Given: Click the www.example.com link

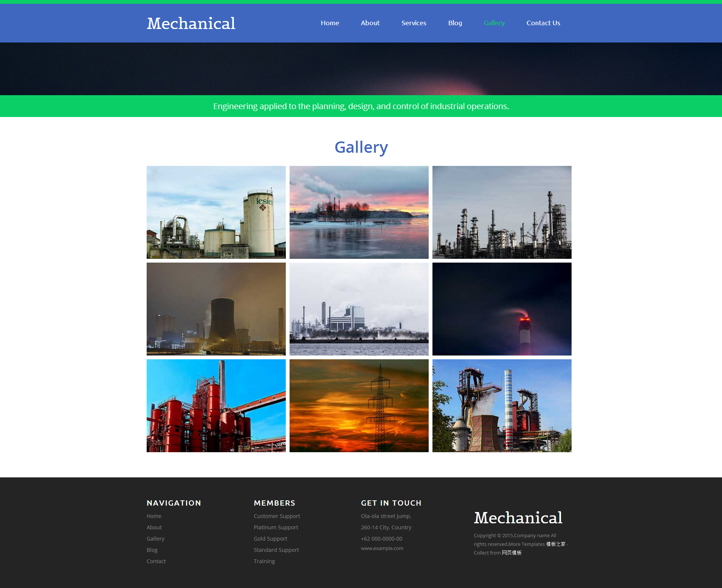Looking at the screenshot, I should (382, 548).
